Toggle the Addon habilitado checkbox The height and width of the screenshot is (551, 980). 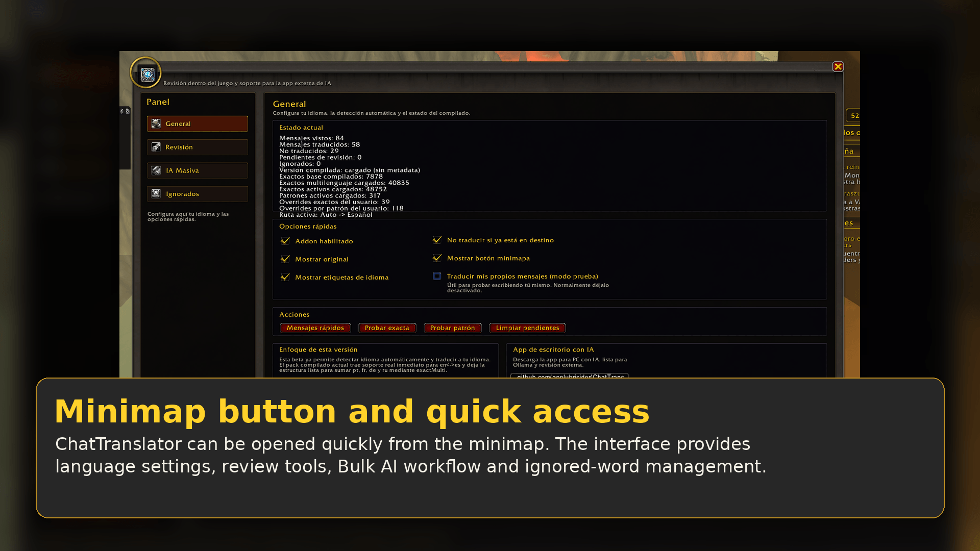(x=285, y=241)
